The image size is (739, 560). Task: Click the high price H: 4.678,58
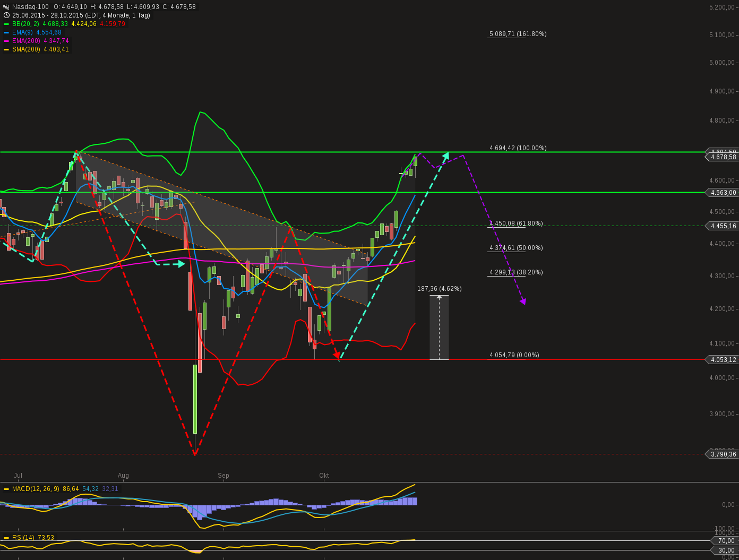pyautogui.click(x=107, y=7)
